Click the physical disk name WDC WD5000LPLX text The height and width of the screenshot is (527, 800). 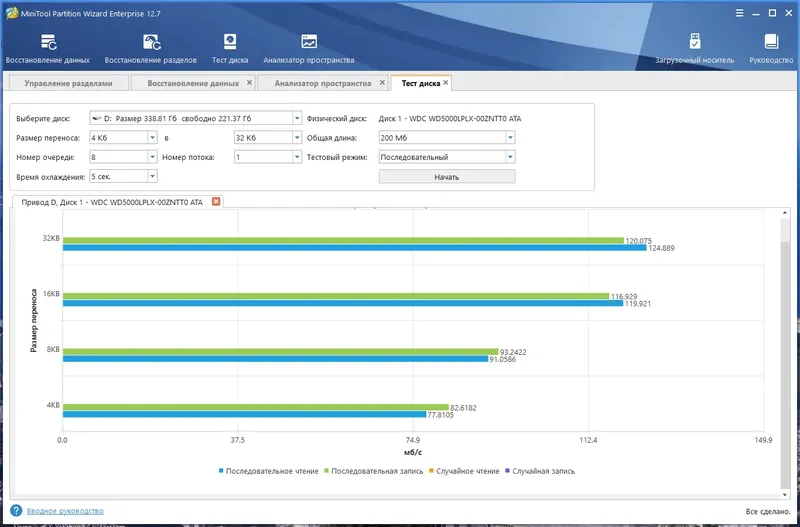[x=450, y=119]
